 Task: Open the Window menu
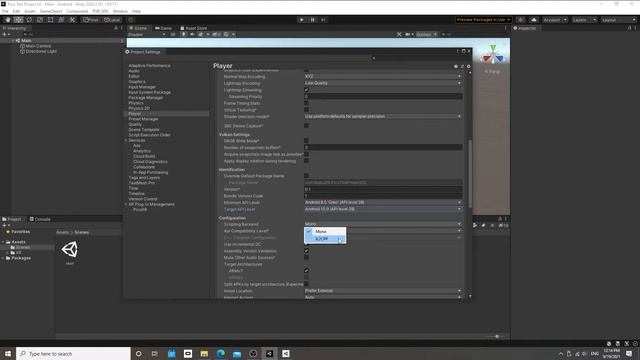[x=120, y=11]
